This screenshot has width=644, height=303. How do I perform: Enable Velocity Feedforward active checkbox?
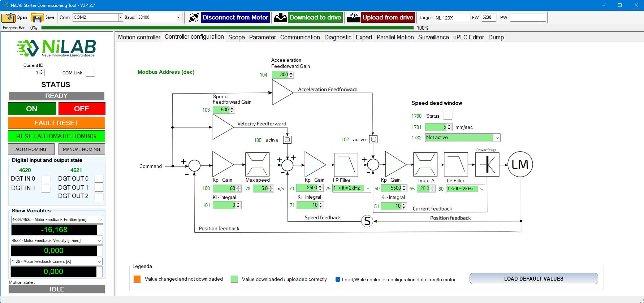tap(287, 140)
